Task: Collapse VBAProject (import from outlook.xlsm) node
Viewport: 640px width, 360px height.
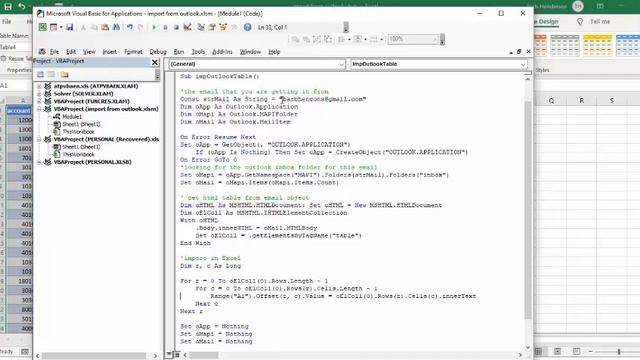Action: [x=39, y=109]
